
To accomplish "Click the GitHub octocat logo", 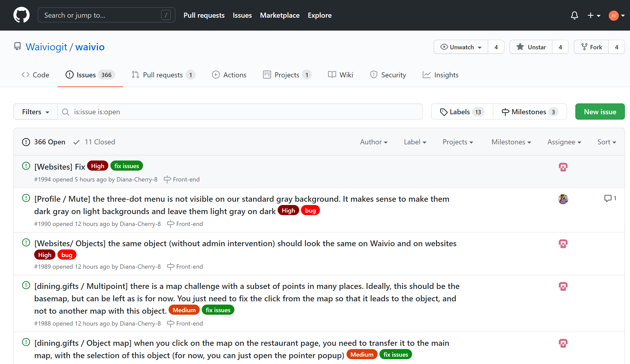I will tap(21, 15).
